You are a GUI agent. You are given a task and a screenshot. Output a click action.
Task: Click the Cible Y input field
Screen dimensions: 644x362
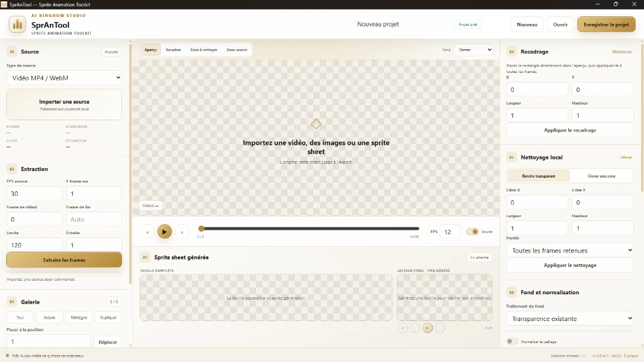click(603, 202)
